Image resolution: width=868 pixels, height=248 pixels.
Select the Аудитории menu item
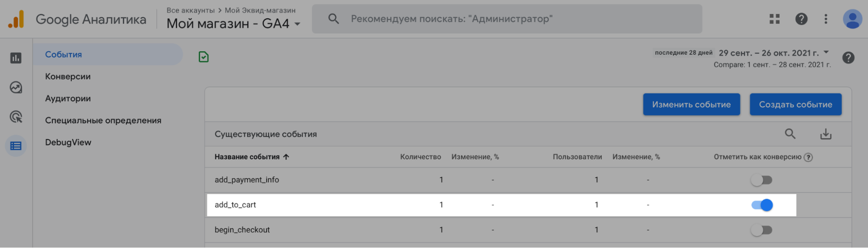pos(68,99)
